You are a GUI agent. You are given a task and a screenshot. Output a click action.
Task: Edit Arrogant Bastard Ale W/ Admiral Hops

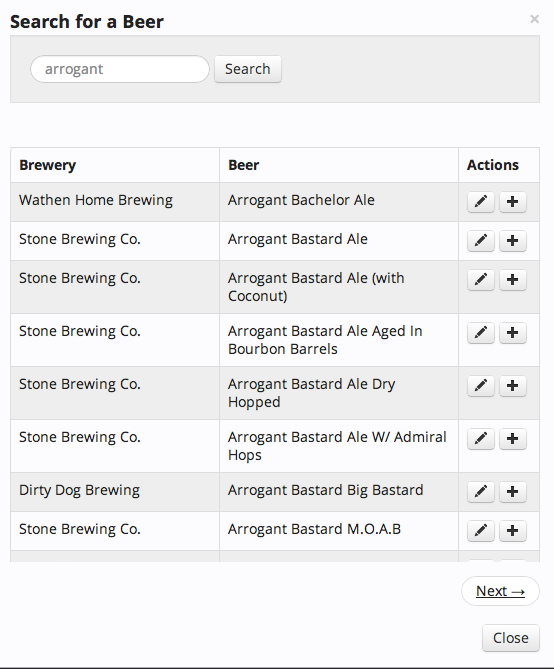(481, 439)
